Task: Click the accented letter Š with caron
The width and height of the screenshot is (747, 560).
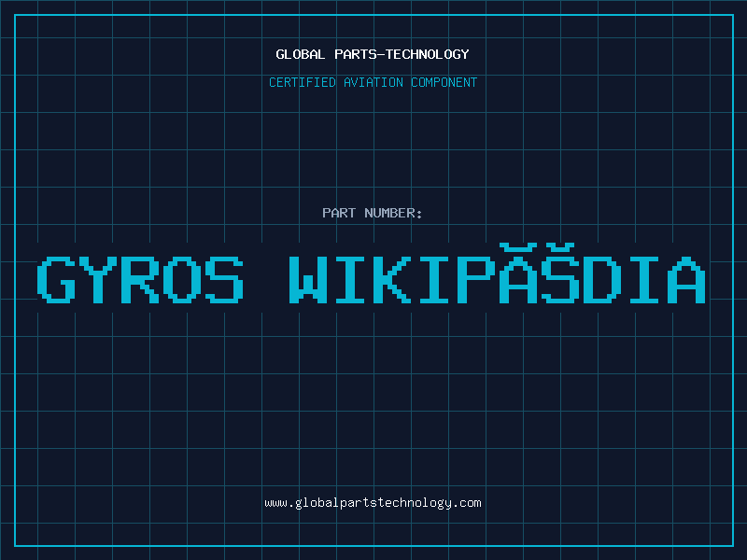Action: pos(561,277)
